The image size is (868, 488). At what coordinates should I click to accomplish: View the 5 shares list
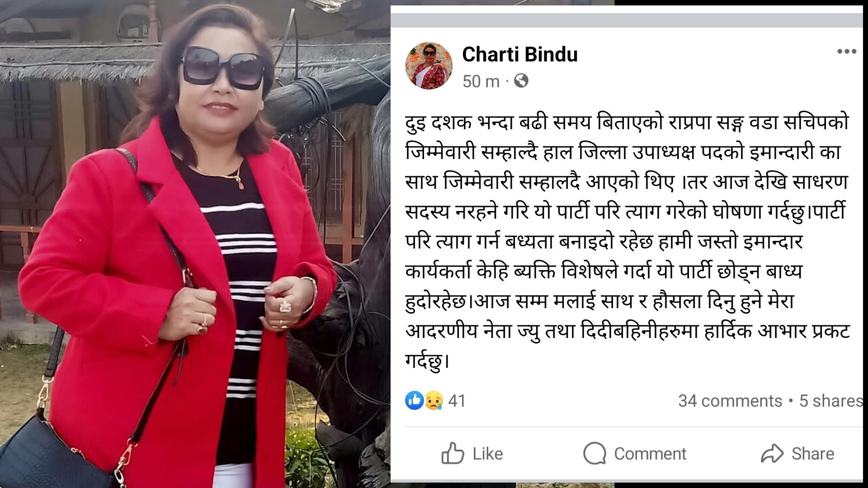pyautogui.click(x=831, y=401)
